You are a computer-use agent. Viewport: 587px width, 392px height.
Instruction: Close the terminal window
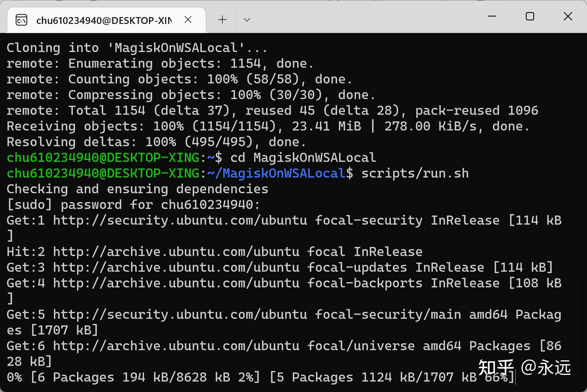click(x=568, y=16)
